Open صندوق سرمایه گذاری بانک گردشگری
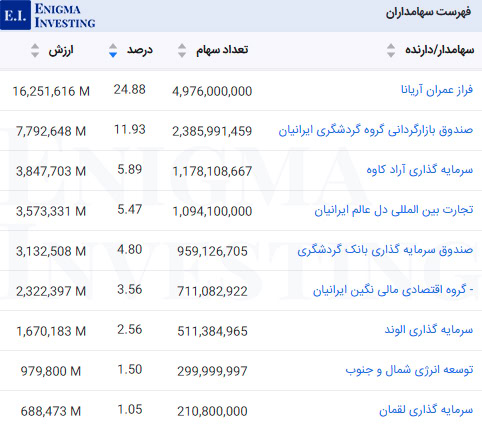The width and height of the screenshot is (482, 429). pos(385,250)
